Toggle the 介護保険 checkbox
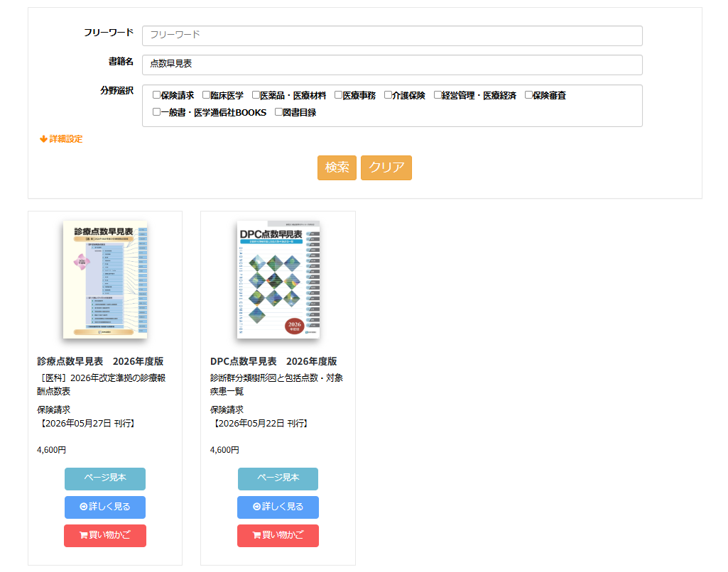Screen dimensions: 728x572 [x=388, y=95]
